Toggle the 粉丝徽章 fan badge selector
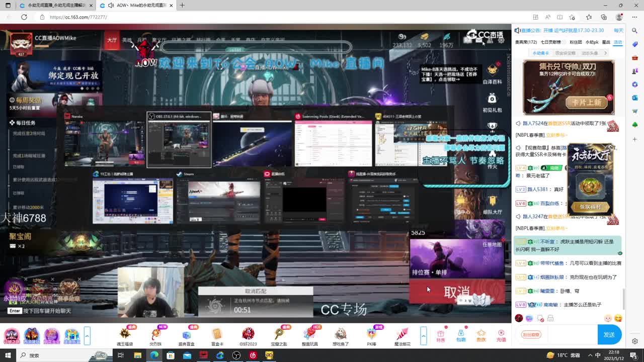This screenshot has height=362, width=644. click(x=531, y=335)
